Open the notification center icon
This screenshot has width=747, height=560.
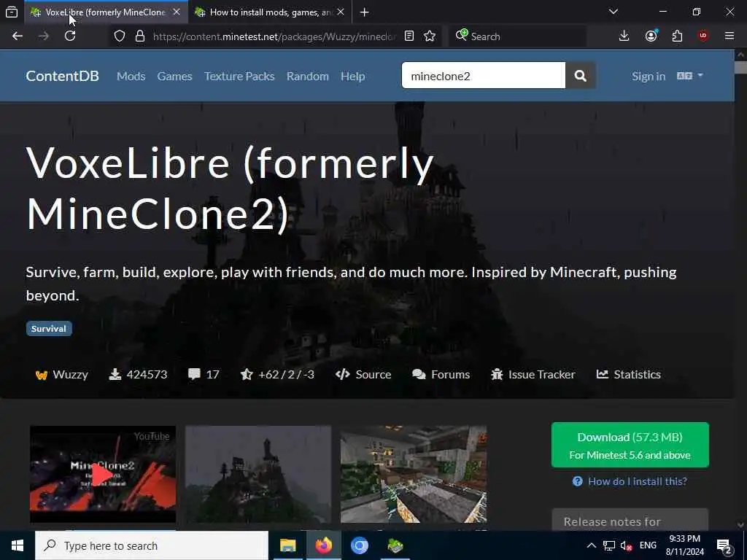724,547
